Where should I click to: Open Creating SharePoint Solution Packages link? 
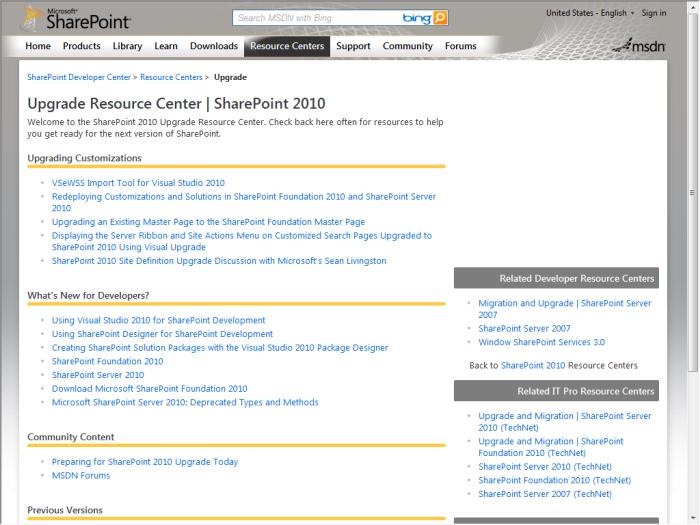pos(220,348)
